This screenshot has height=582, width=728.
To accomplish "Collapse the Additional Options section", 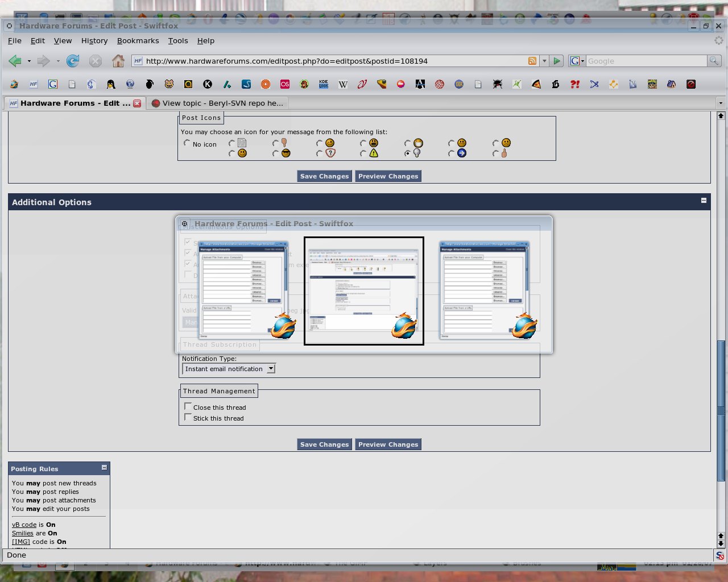I will click(704, 200).
